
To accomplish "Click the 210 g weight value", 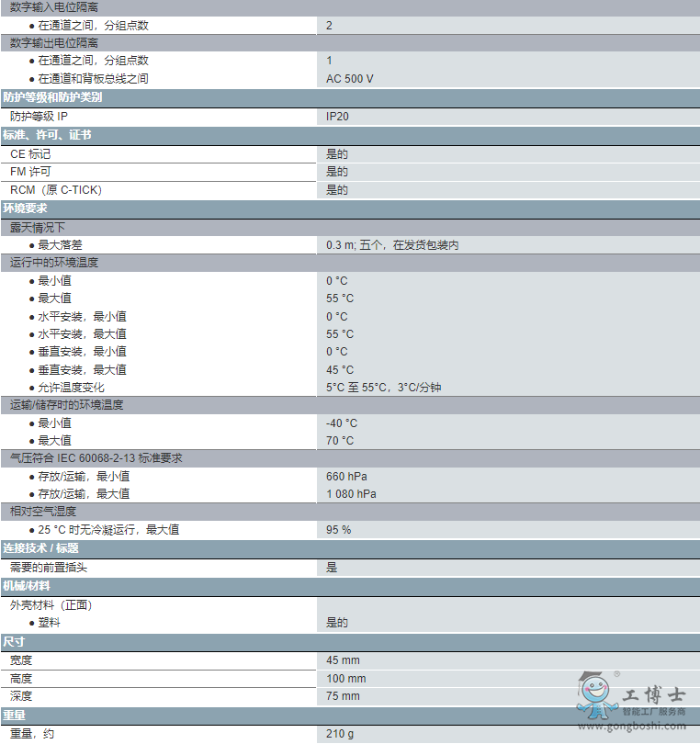I will pyautogui.click(x=339, y=734).
